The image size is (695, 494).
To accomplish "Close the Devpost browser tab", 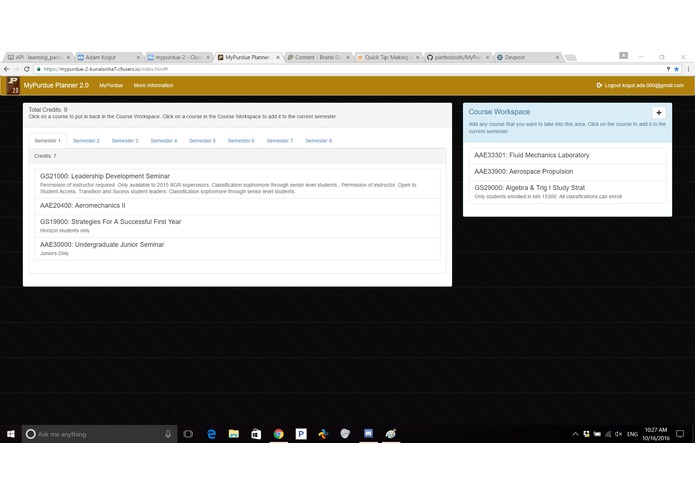I will click(557, 57).
